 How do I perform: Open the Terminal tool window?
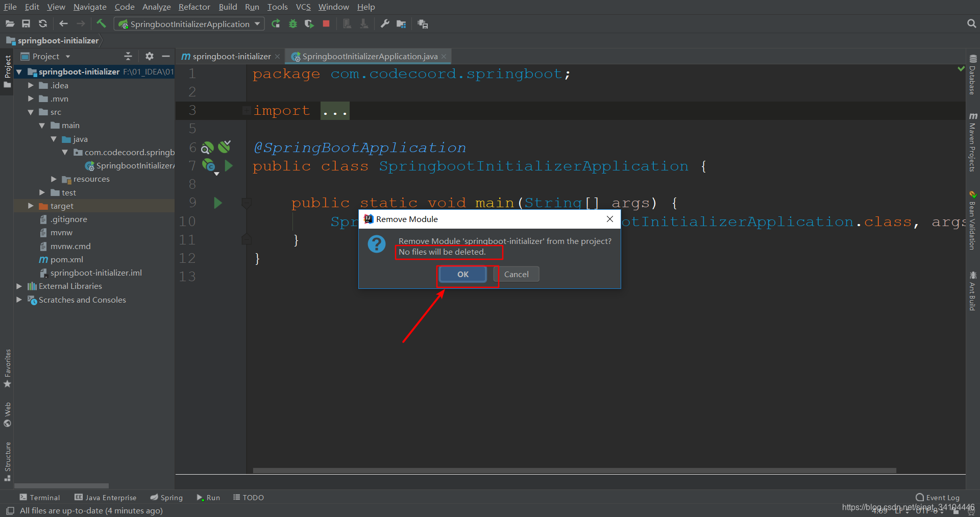[x=40, y=497]
